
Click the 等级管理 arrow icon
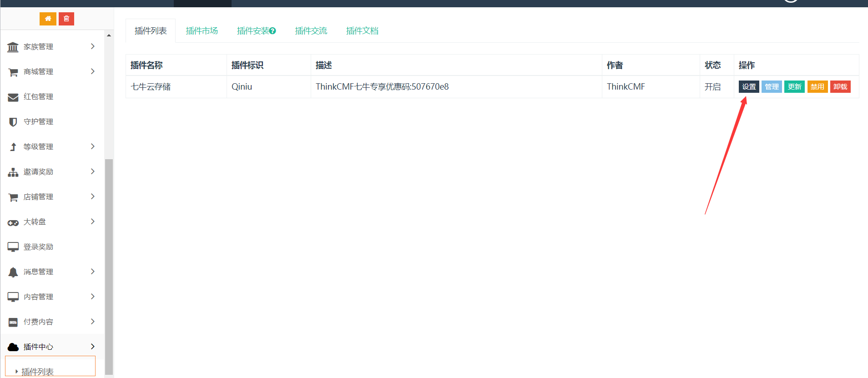[13, 147]
